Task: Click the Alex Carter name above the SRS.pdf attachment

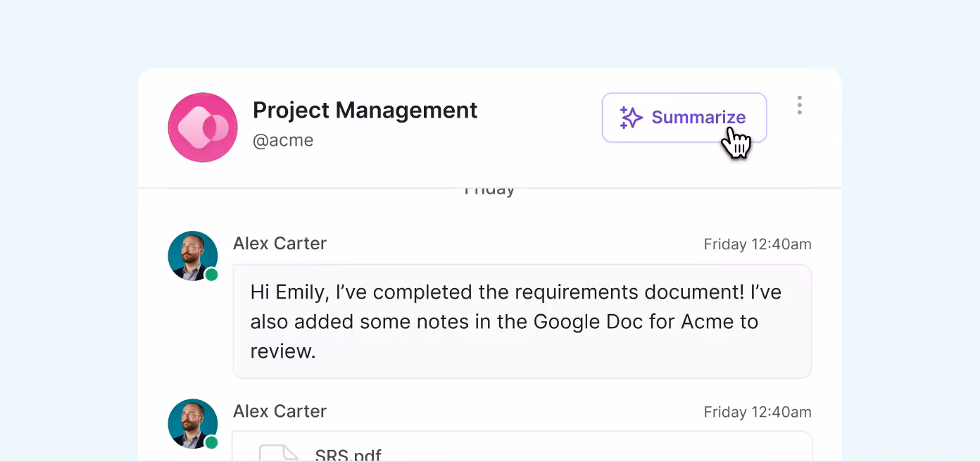Action: click(279, 411)
